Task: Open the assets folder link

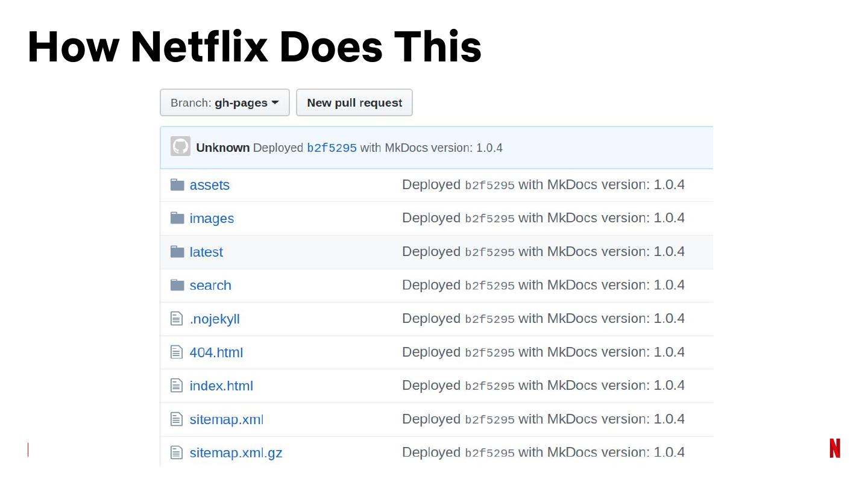Action: pos(209,185)
